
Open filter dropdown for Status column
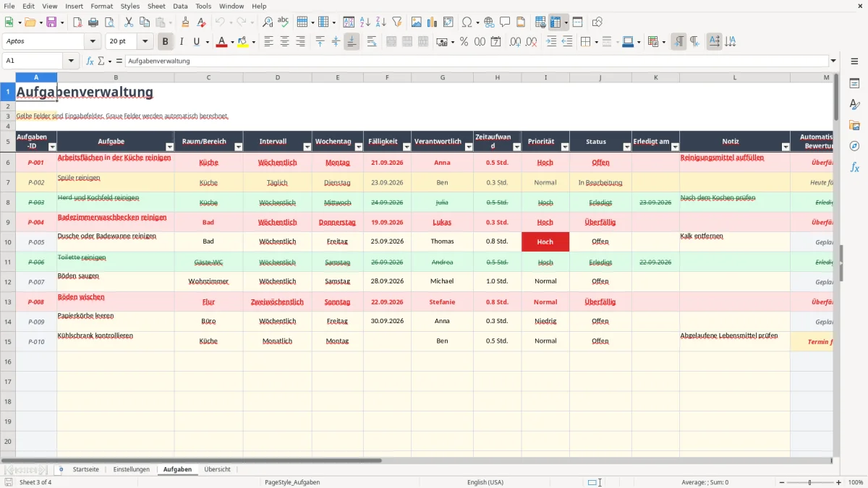pos(626,147)
